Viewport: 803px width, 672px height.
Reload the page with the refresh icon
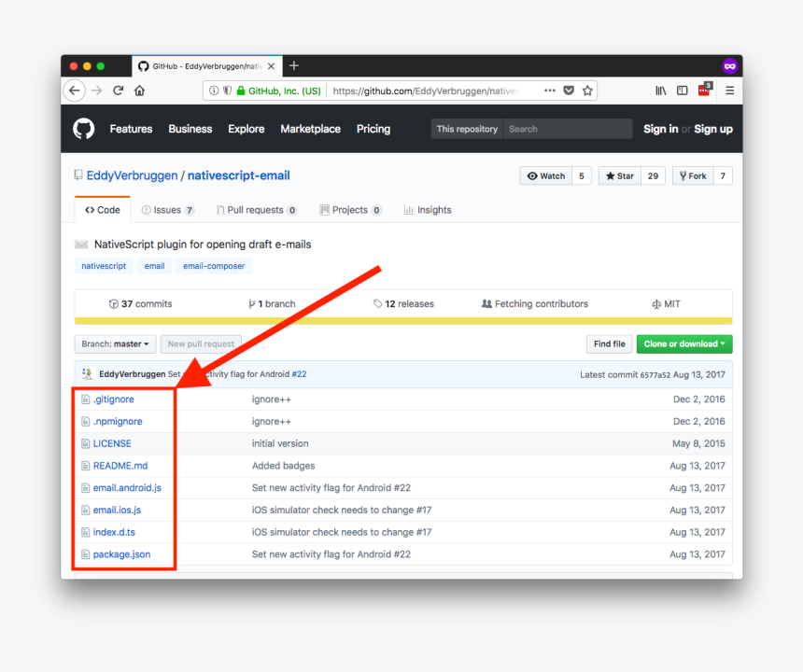point(119,91)
